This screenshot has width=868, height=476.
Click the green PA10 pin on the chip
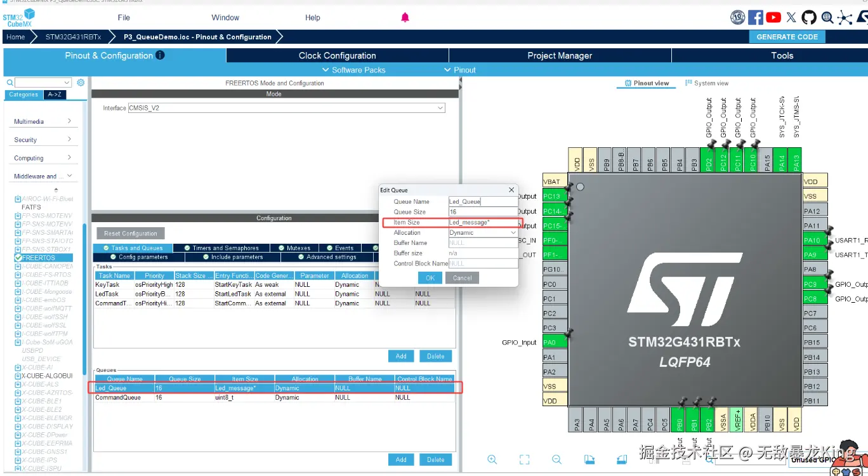pos(812,241)
